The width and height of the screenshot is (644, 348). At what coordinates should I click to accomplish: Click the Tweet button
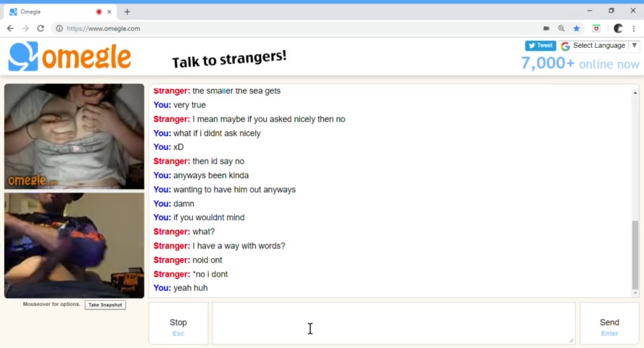[540, 46]
